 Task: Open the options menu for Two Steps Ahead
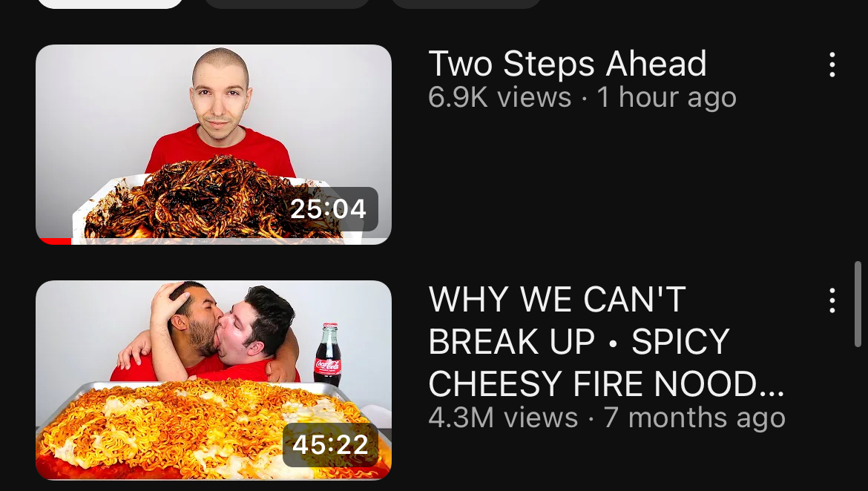click(832, 65)
